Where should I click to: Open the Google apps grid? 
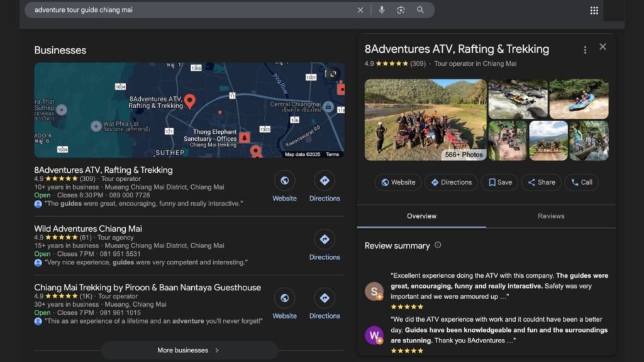point(594,10)
